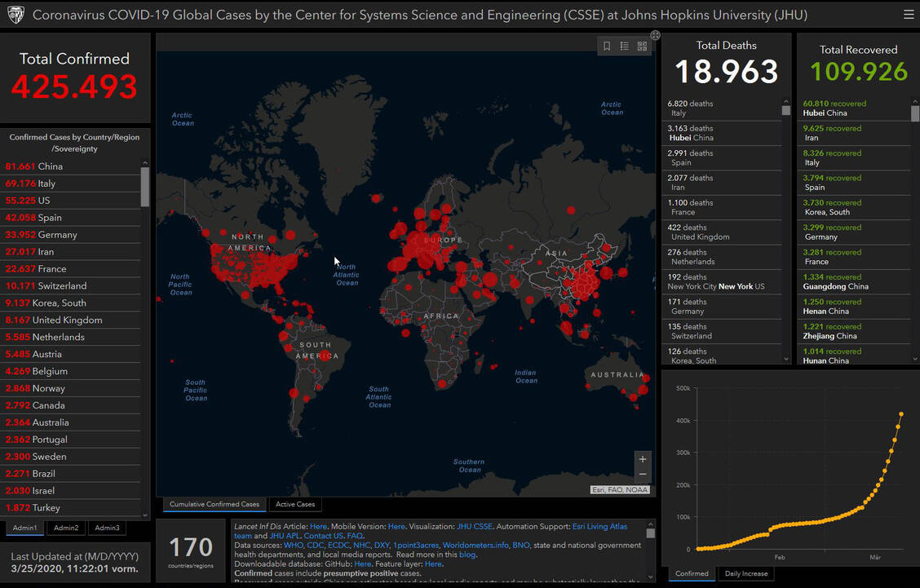Select Italy in the country list

pos(71,183)
